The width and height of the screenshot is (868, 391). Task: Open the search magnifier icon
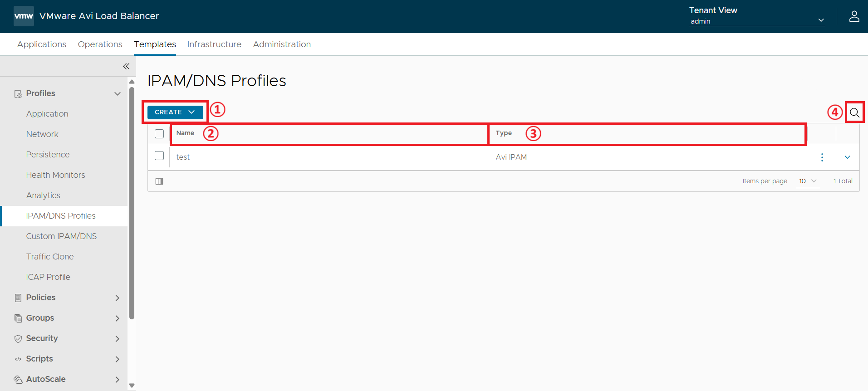[854, 112]
